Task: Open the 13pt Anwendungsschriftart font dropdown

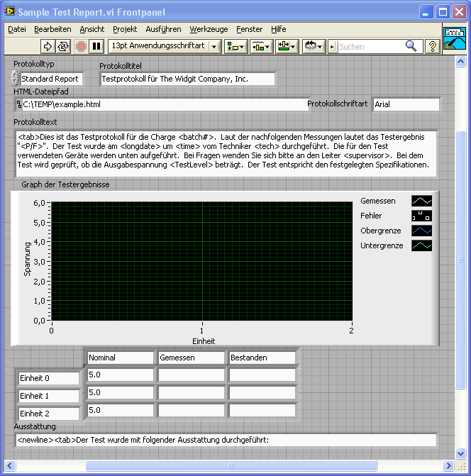Action: click(165, 46)
